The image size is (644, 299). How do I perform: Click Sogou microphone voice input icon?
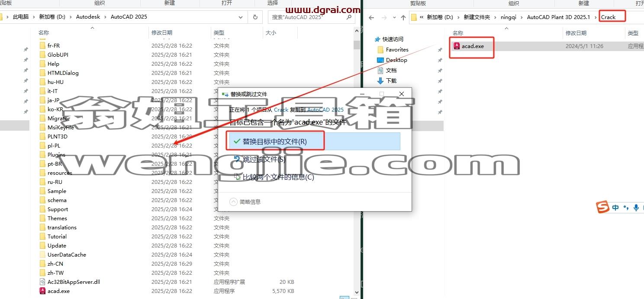636,208
